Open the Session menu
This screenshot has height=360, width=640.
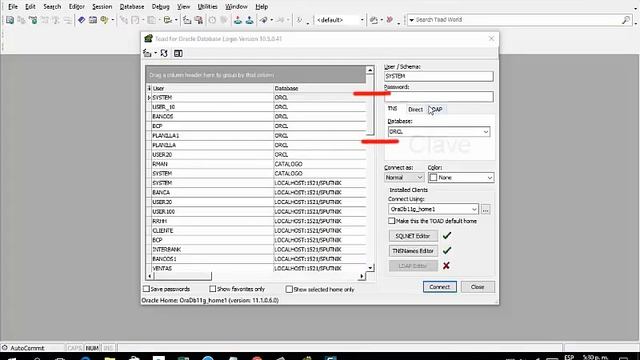pyautogui.click(x=102, y=7)
